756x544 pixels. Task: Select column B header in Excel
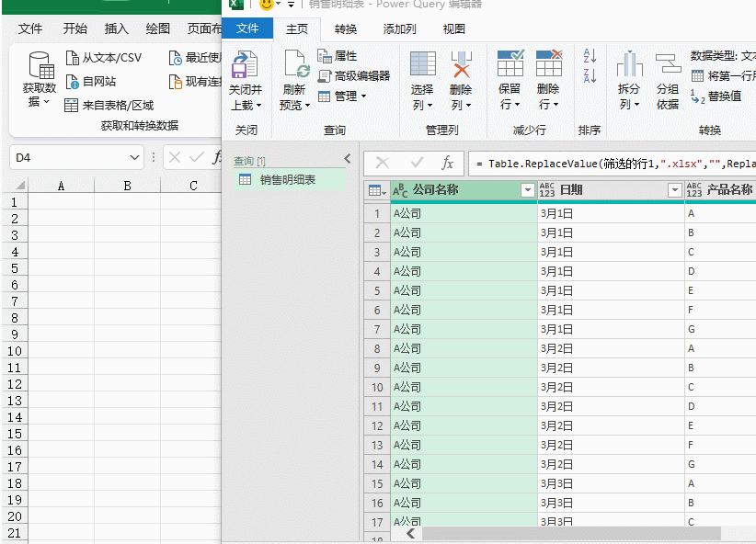coord(127,186)
